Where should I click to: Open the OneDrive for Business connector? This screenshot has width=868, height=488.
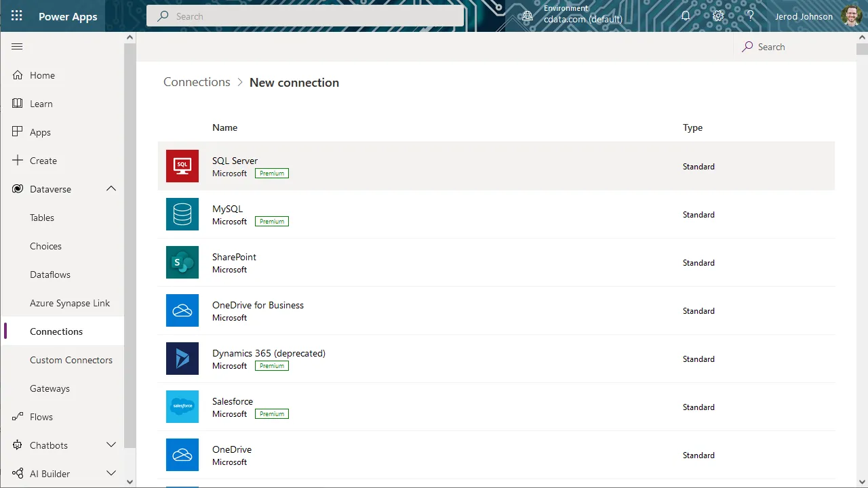(258, 306)
